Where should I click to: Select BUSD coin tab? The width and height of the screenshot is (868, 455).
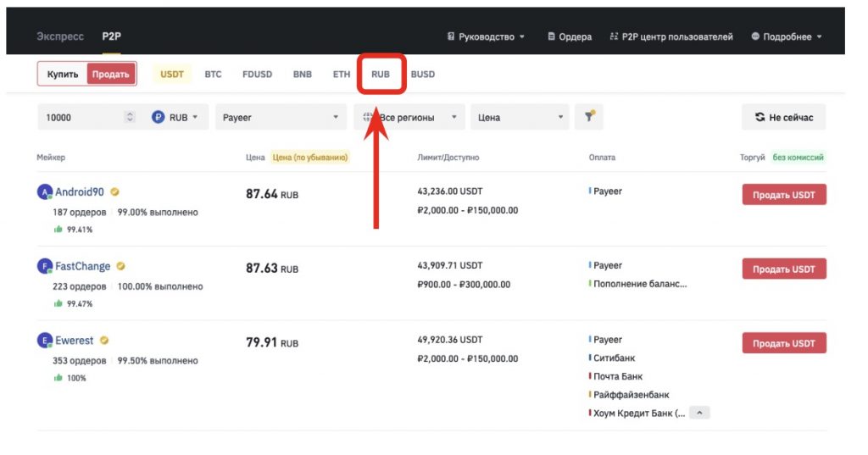click(x=423, y=75)
